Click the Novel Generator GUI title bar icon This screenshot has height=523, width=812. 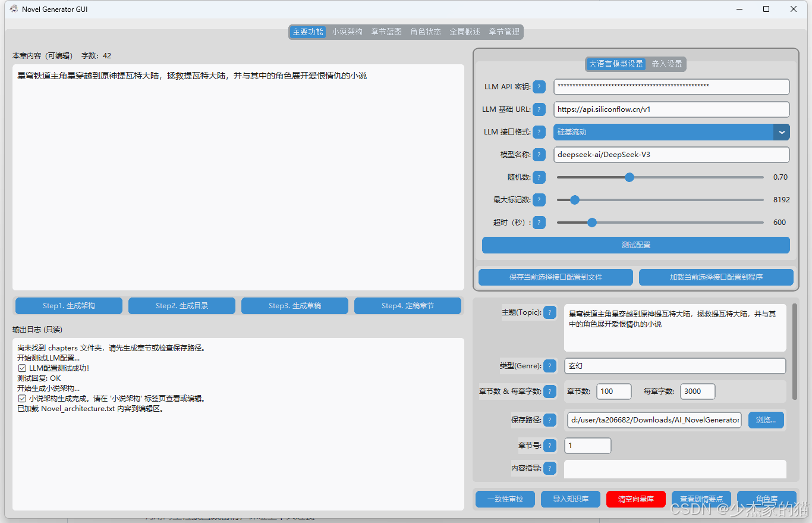13,9
